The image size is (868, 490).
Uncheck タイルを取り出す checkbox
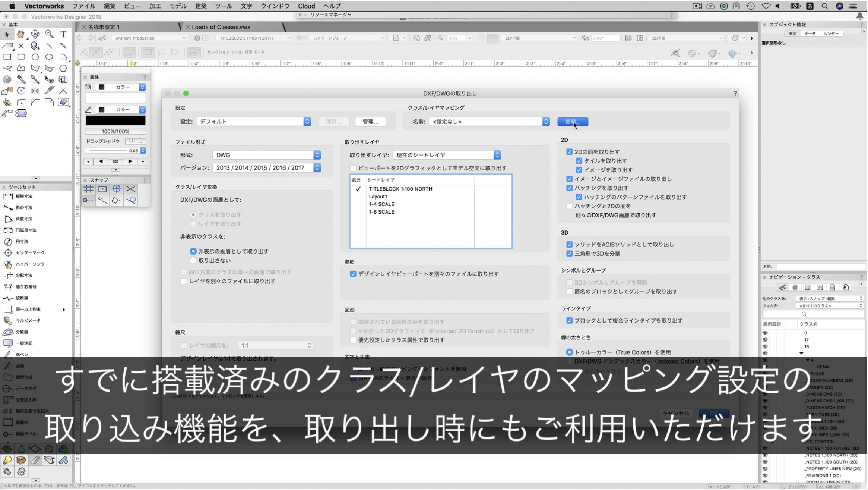coord(579,161)
